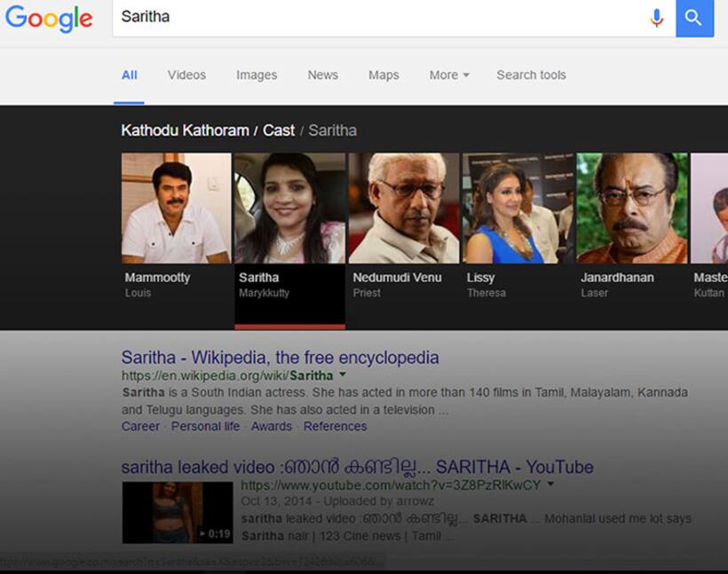Open Saritha Wikipedia result title

click(x=280, y=358)
